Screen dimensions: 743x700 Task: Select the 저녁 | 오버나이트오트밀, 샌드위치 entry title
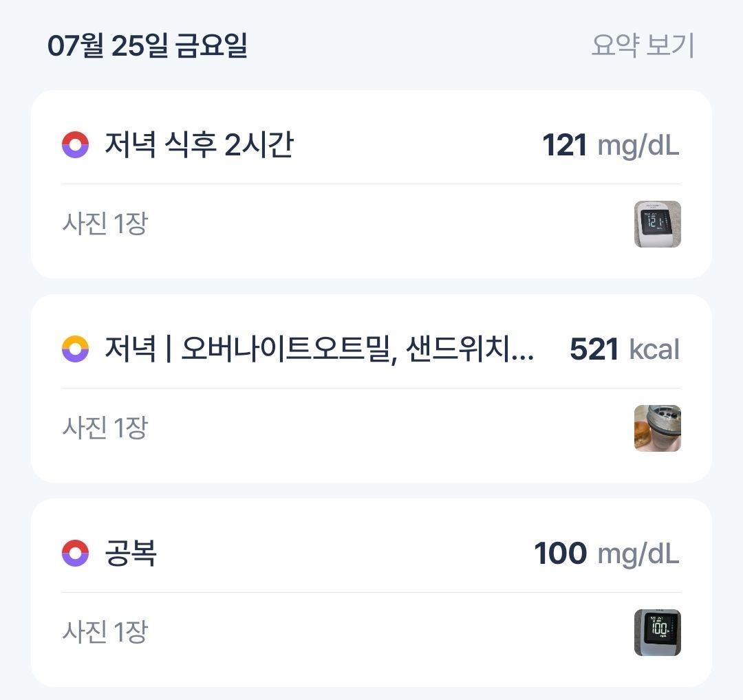(x=319, y=349)
